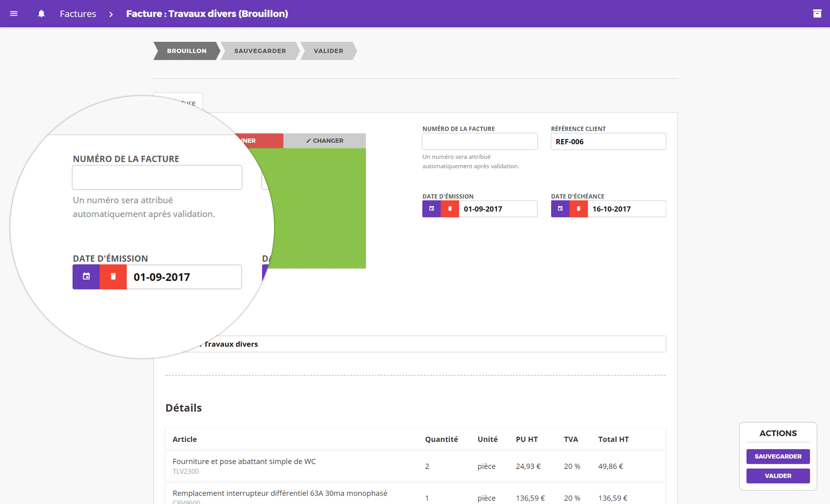Image resolution: width=830 pixels, height=504 pixels.
Task: Click Total HT 136,59 € of interrupteur row
Action: (x=613, y=498)
